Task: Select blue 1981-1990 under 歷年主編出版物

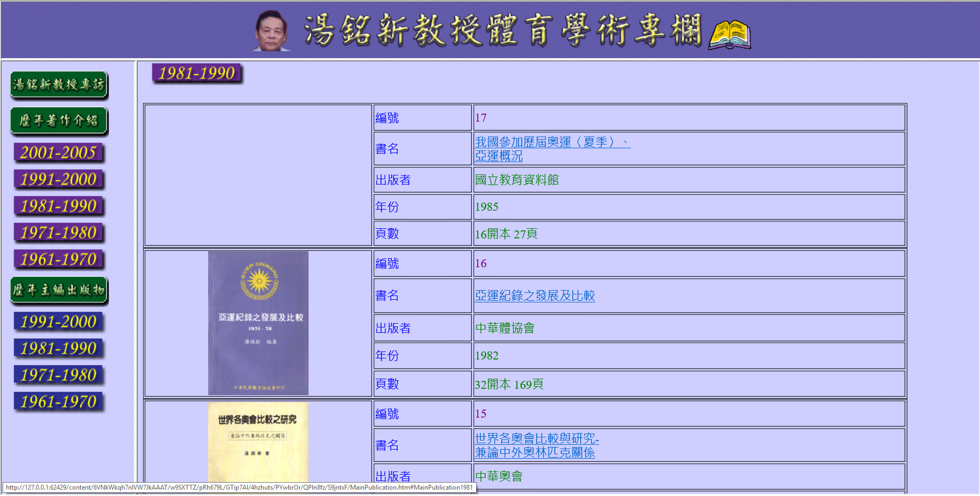Action: pyautogui.click(x=59, y=349)
